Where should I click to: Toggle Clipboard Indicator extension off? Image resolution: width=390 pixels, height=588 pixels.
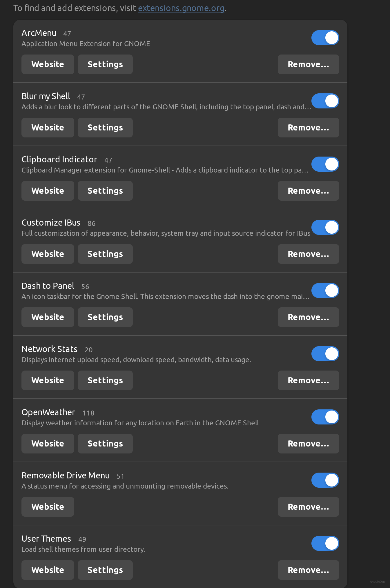[325, 164]
